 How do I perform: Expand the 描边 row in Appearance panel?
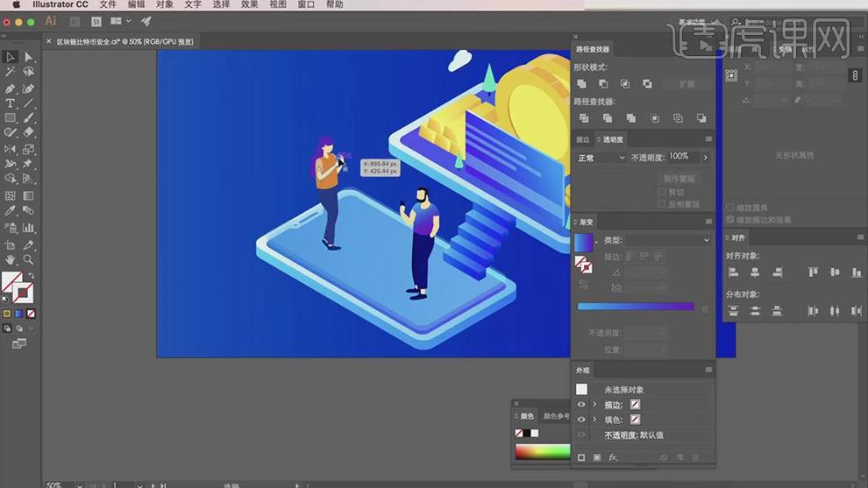pyautogui.click(x=594, y=405)
